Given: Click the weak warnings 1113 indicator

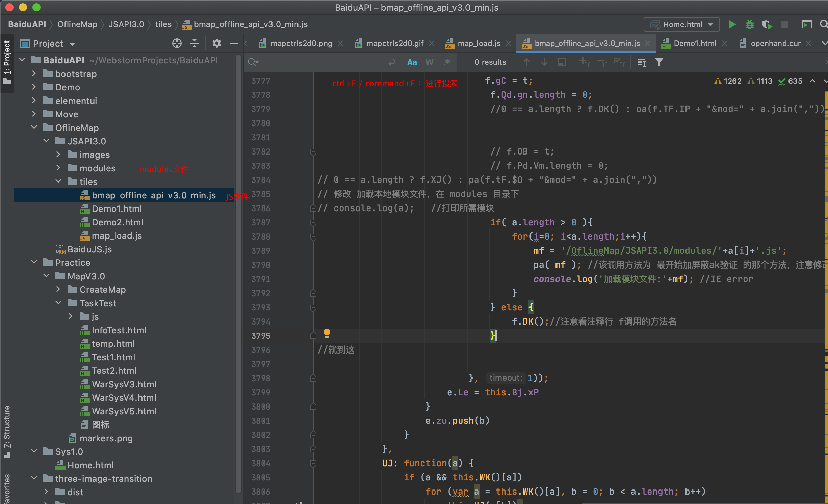Looking at the screenshot, I should [x=760, y=81].
